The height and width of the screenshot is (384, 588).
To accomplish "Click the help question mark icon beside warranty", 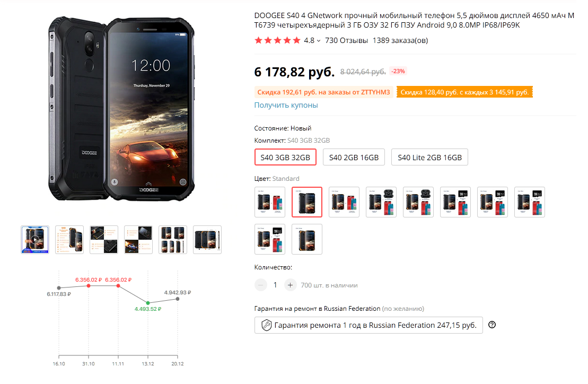I will tap(492, 325).
